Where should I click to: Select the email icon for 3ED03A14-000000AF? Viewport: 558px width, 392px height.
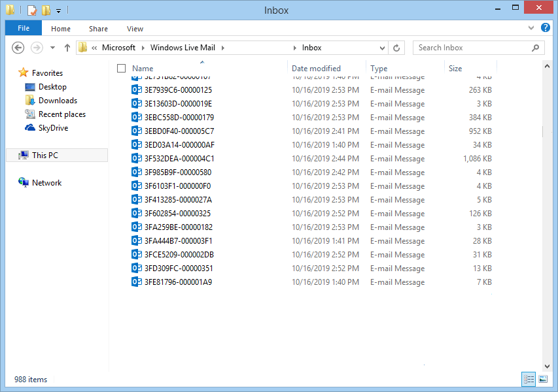(137, 144)
